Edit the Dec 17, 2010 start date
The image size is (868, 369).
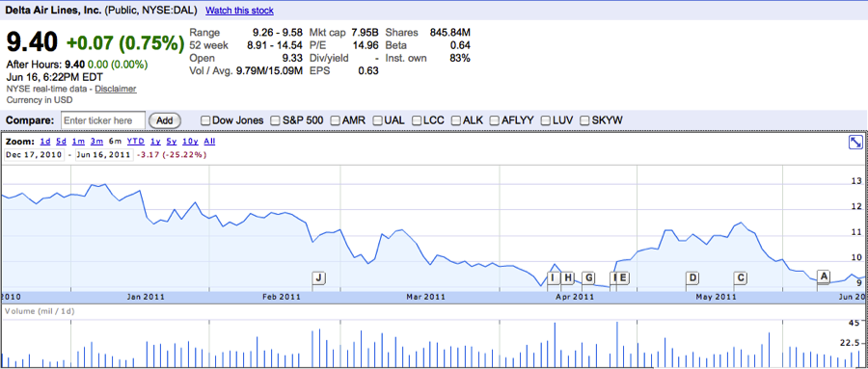[35, 155]
